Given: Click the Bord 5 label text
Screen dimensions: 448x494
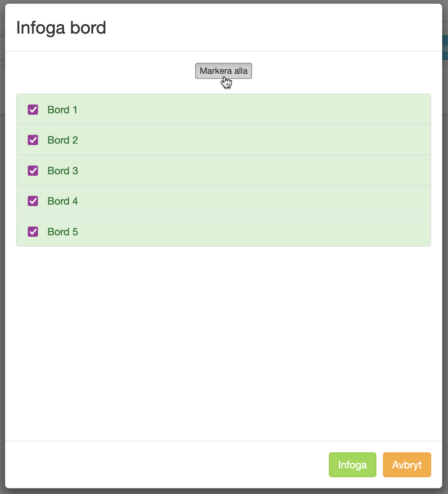Looking at the screenshot, I should [62, 232].
